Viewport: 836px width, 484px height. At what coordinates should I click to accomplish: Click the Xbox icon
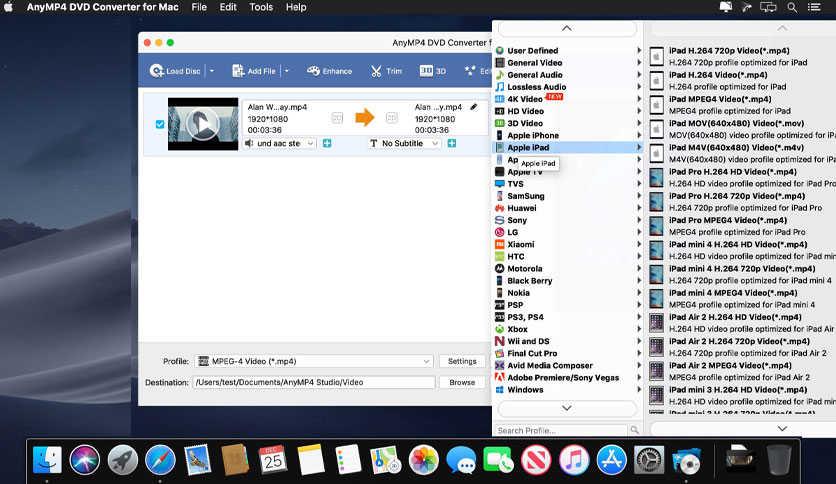click(500, 329)
